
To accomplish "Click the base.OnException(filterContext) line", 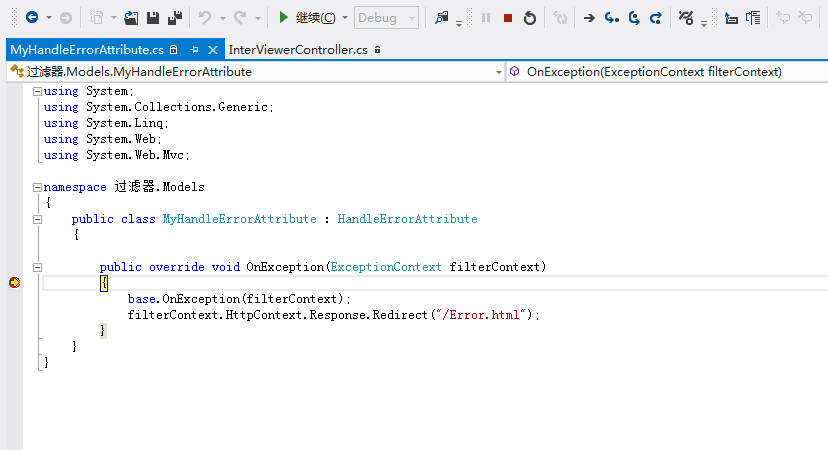I will 239,299.
